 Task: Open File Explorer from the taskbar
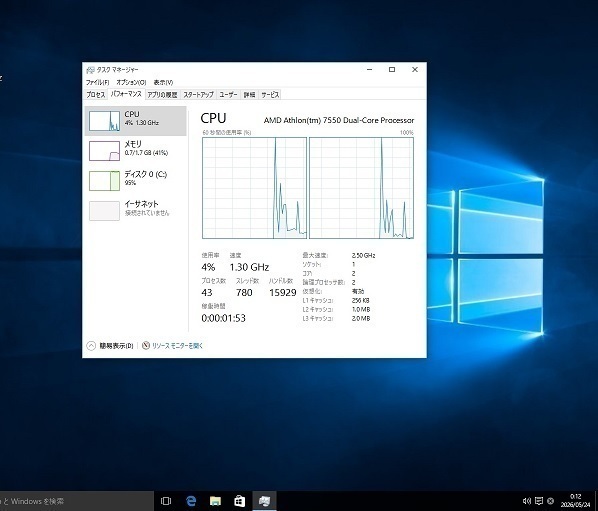click(x=215, y=501)
